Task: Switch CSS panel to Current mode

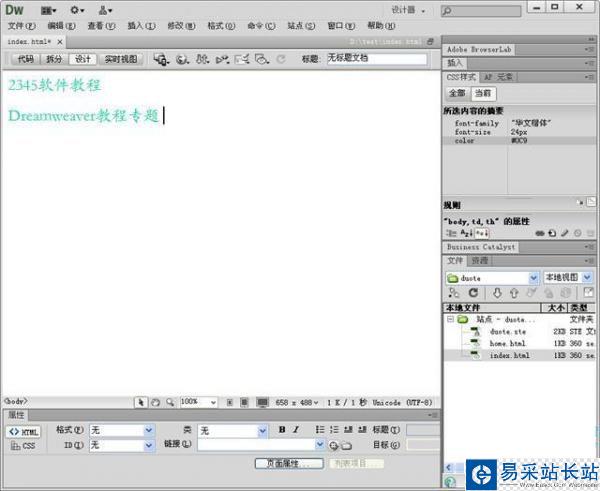Action: pyautogui.click(x=483, y=93)
